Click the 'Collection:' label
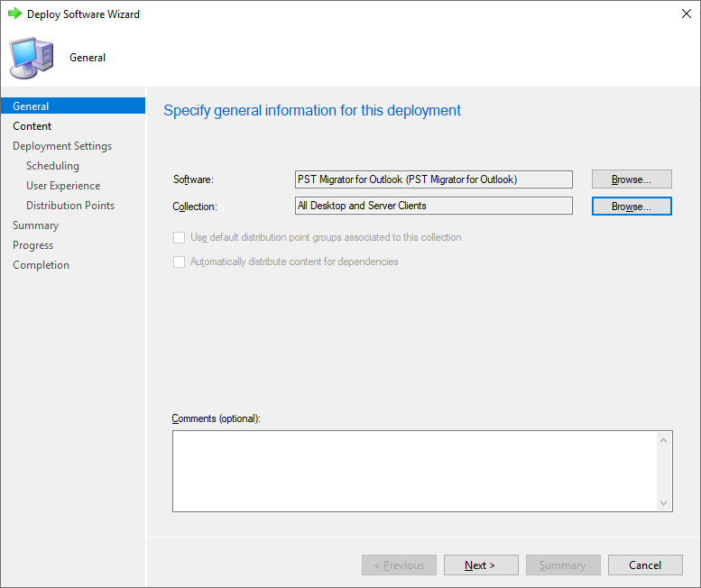The image size is (701, 588). 195,207
